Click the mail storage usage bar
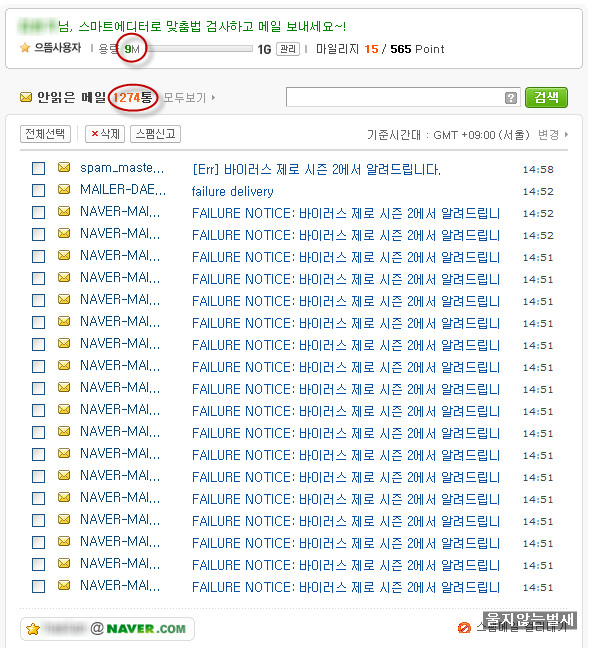 click(200, 49)
